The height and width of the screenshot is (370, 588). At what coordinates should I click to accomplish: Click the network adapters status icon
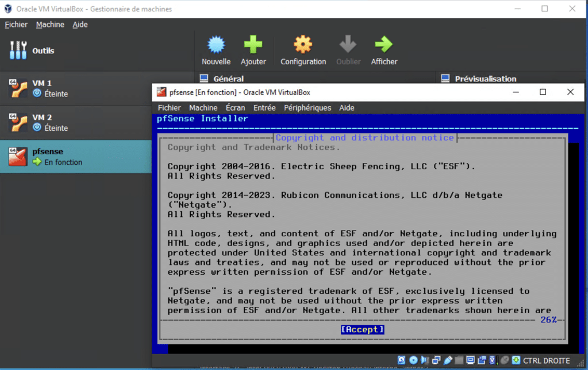[436, 360]
